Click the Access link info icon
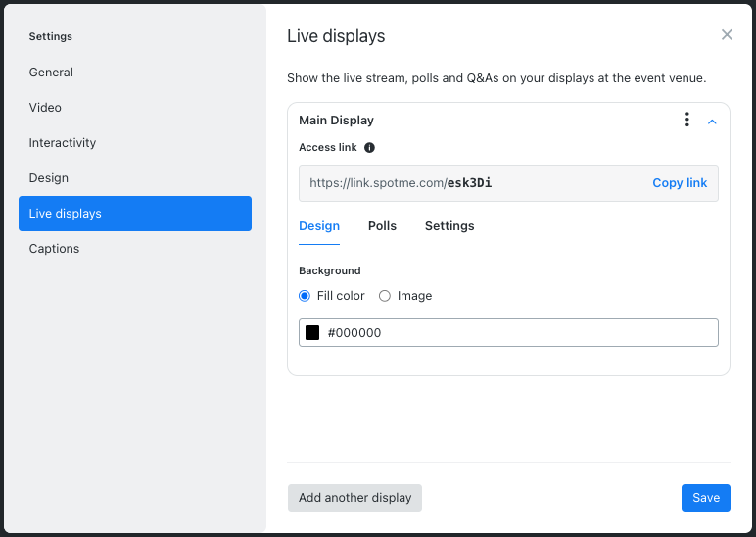Image resolution: width=756 pixels, height=537 pixels. click(x=369, y=148)
